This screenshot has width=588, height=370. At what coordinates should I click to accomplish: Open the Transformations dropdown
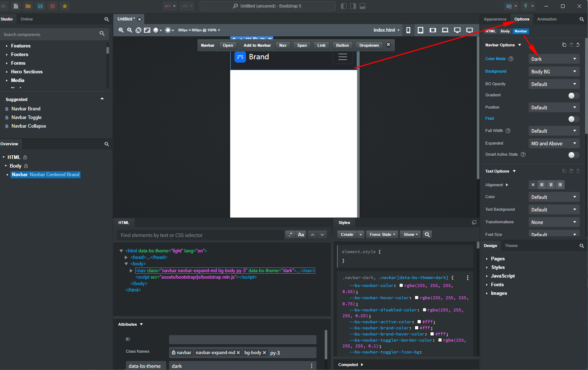tap(554, 222)
